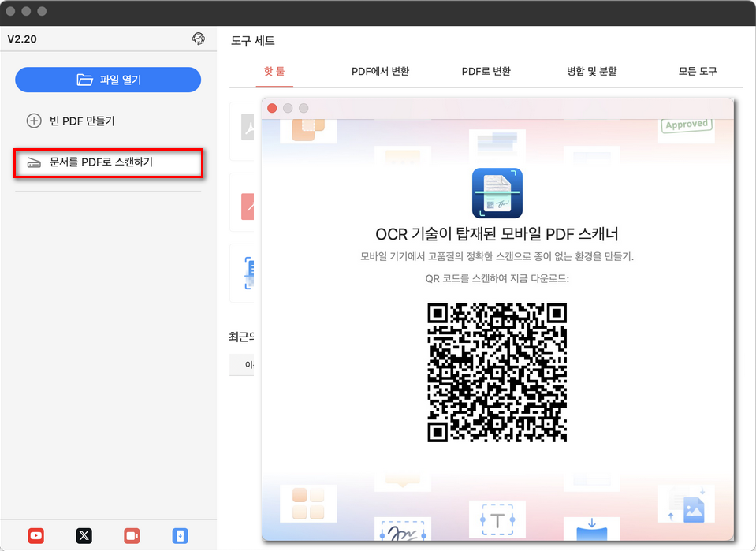Select 문서를 PDF로 스캔하기 option
This screenshot has height=551, width=756.
coord(108,163)
